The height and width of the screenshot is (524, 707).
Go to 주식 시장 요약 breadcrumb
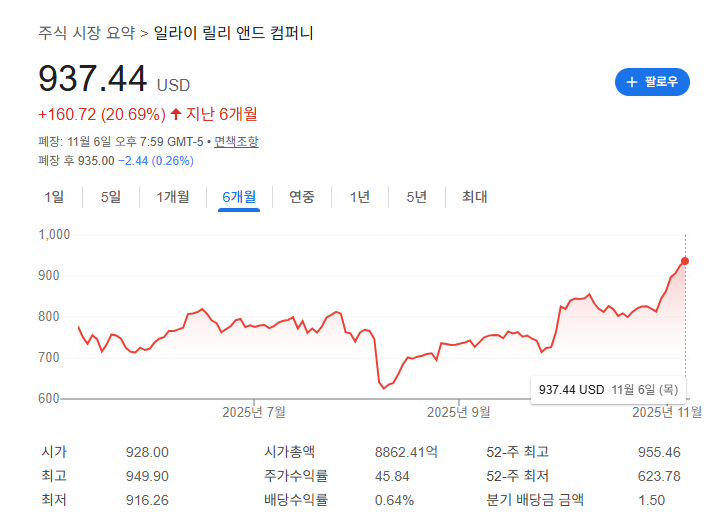click(87, 33)
